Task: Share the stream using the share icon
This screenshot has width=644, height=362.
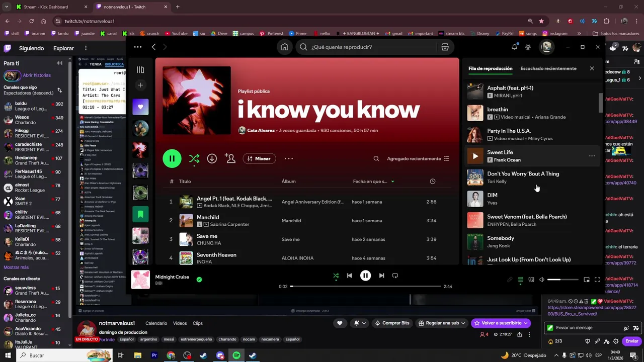Action: coord(519,334)
